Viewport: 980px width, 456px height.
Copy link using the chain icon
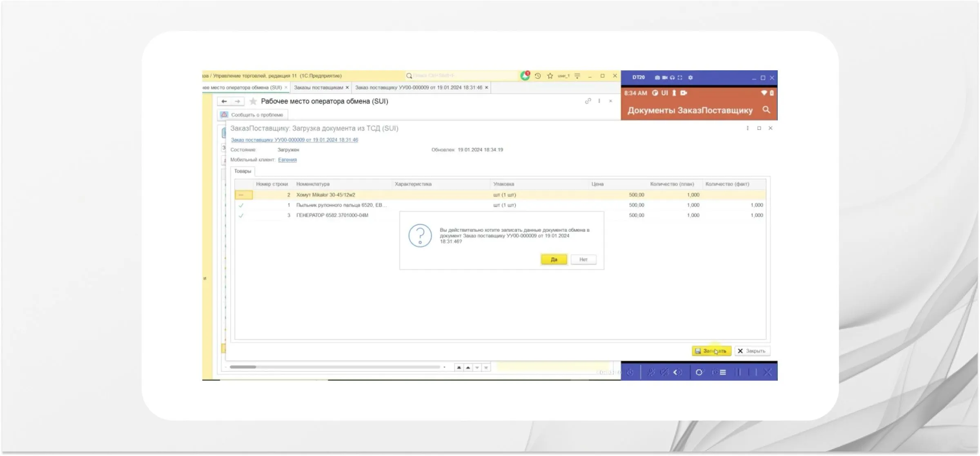click(588, 101)
